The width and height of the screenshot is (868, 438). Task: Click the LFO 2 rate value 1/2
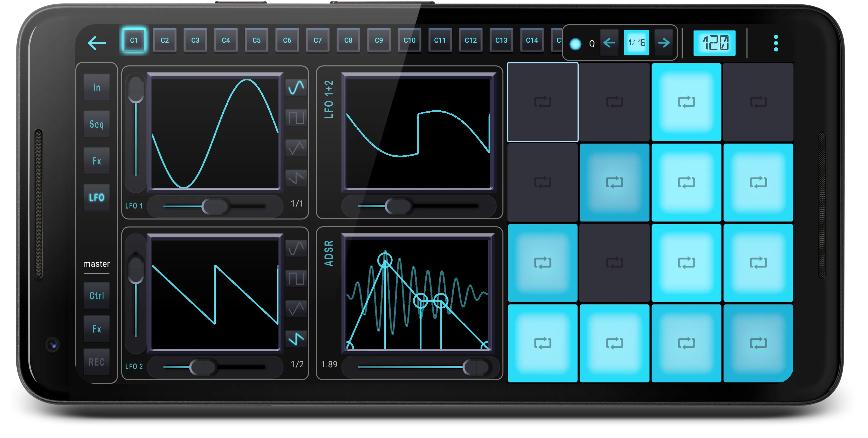pyautogui.click(x=297, y=364)
